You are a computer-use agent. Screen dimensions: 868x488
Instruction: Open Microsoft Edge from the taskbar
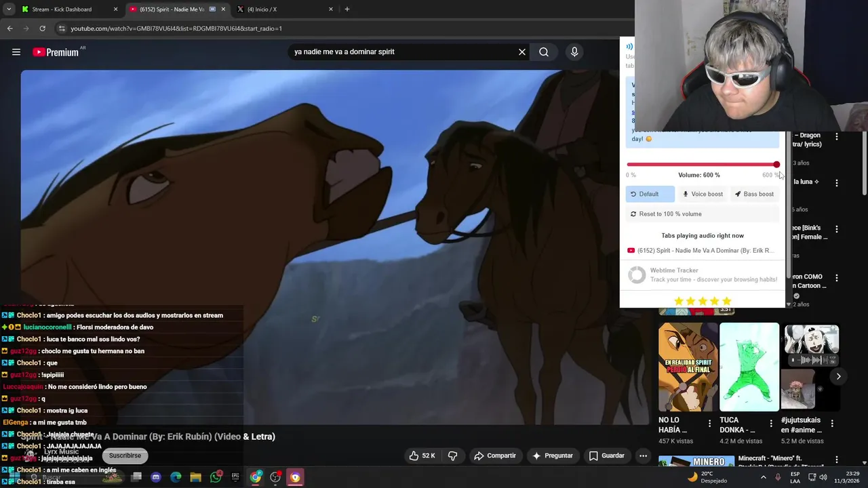[x=176, y=477]
